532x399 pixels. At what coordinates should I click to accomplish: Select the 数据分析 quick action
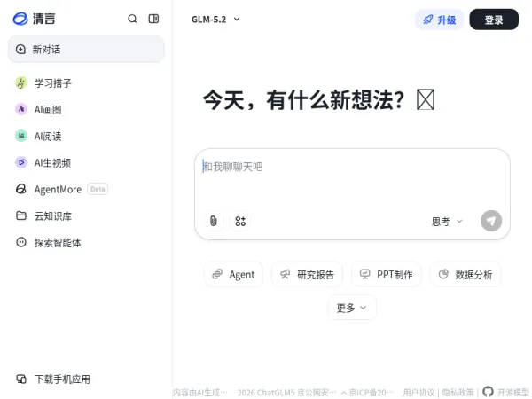tap(465, 274)
